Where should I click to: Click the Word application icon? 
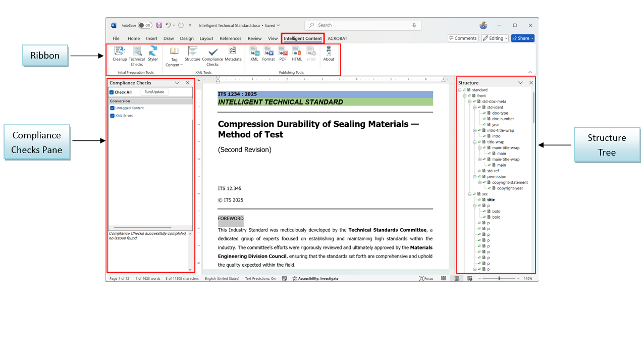(114, 25)
